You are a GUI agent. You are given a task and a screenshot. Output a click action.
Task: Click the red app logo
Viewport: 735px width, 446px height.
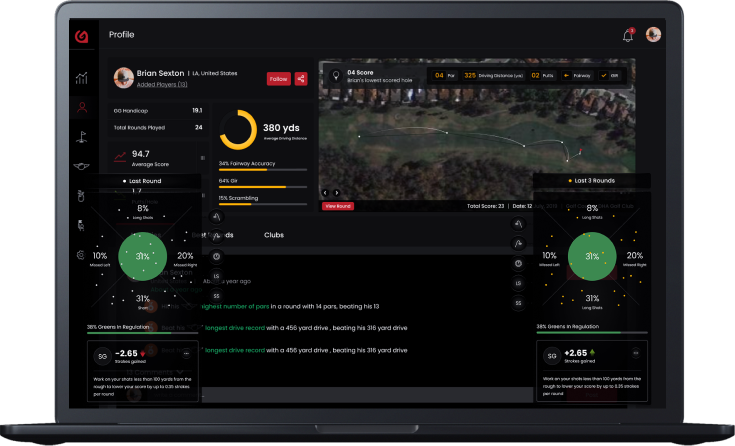[82, 36]
